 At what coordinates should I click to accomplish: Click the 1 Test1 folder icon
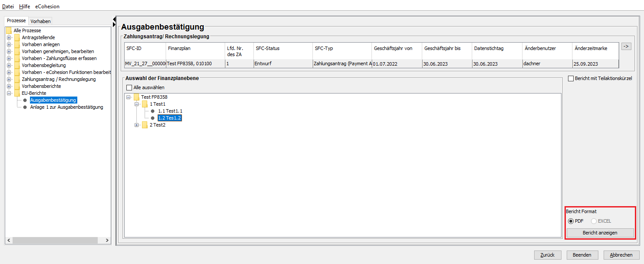pyautogui.click(x=145, y=104)
